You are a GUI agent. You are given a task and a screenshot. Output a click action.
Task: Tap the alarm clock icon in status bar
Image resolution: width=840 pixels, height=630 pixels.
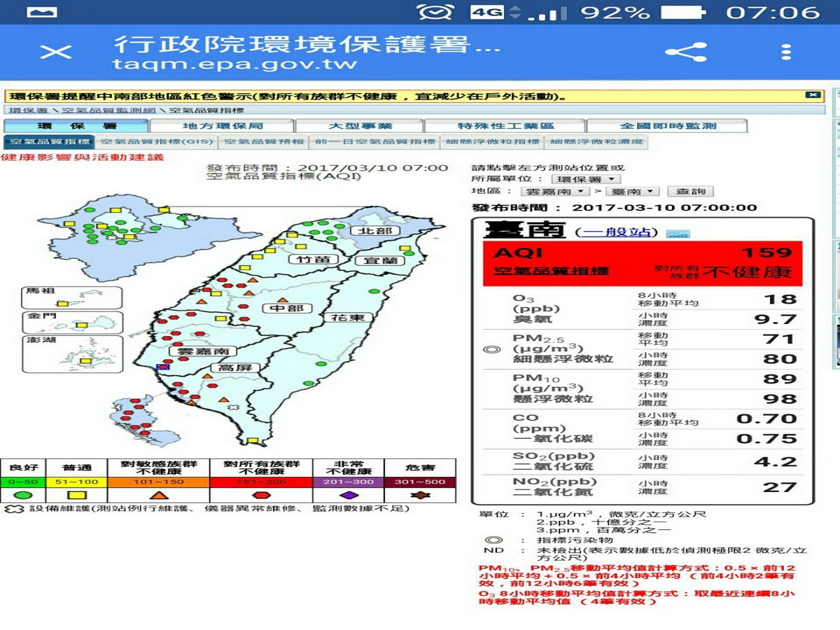click(435, 12)
